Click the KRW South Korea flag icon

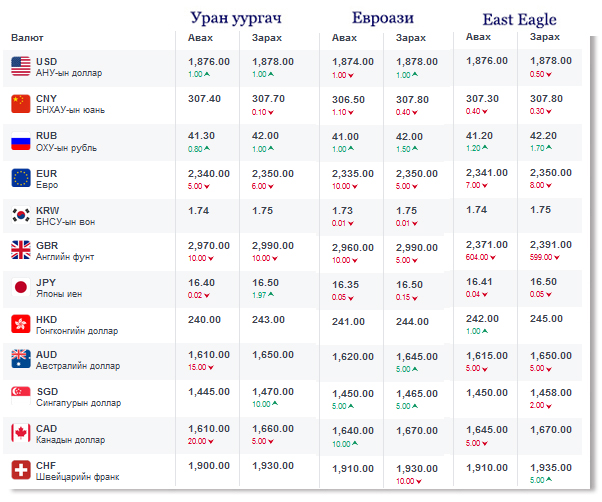[x=21, y=215]
